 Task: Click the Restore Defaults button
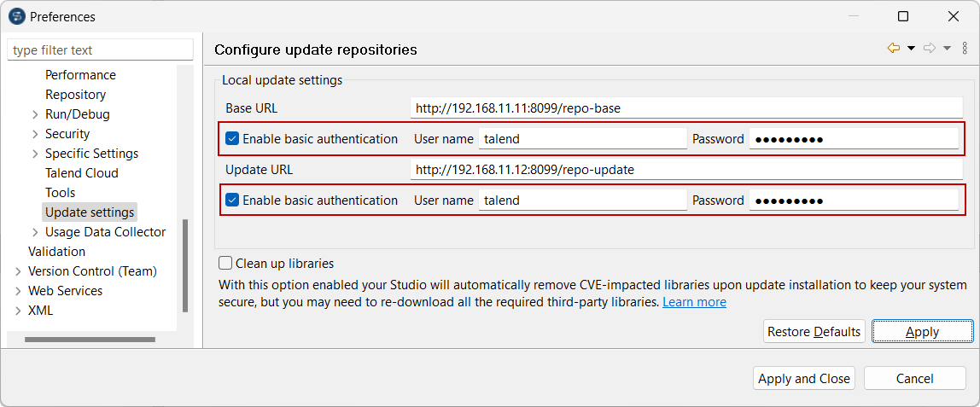point(814,332)
